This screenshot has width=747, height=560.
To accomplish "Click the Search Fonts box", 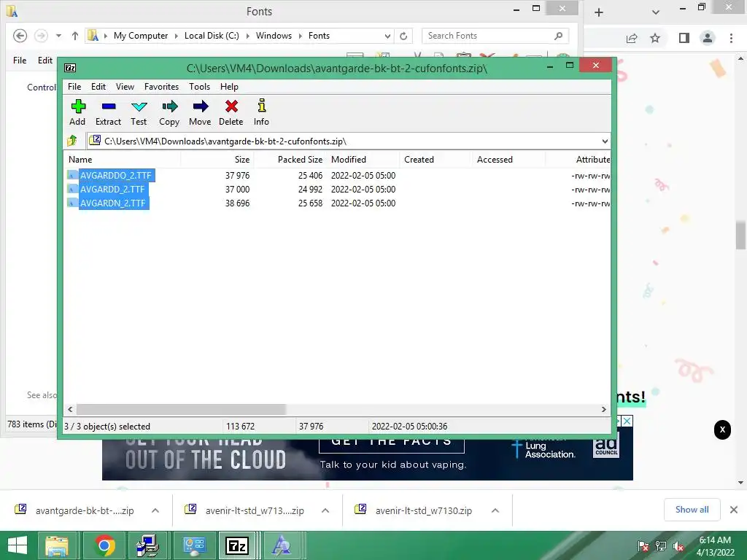I will [495, 36].
